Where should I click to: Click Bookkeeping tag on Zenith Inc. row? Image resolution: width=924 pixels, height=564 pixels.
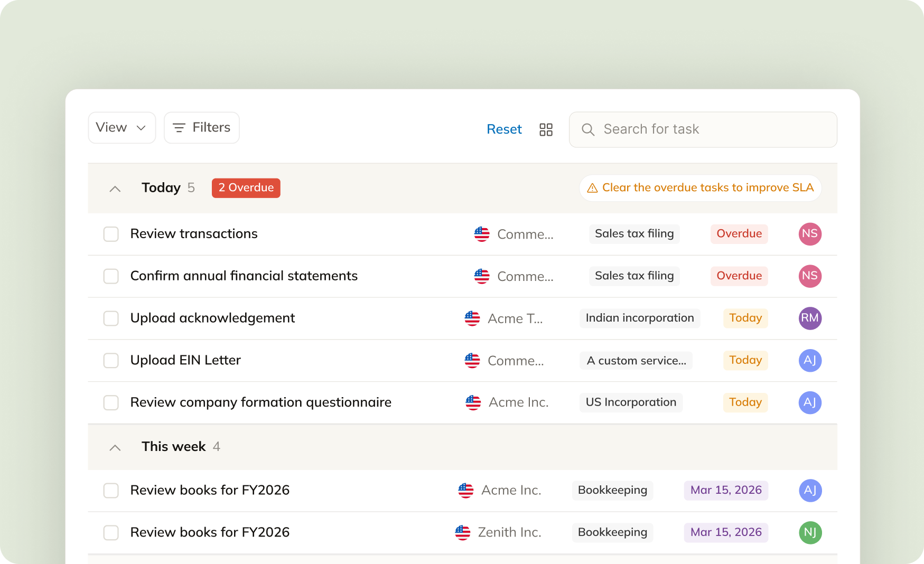click(612, 533)
